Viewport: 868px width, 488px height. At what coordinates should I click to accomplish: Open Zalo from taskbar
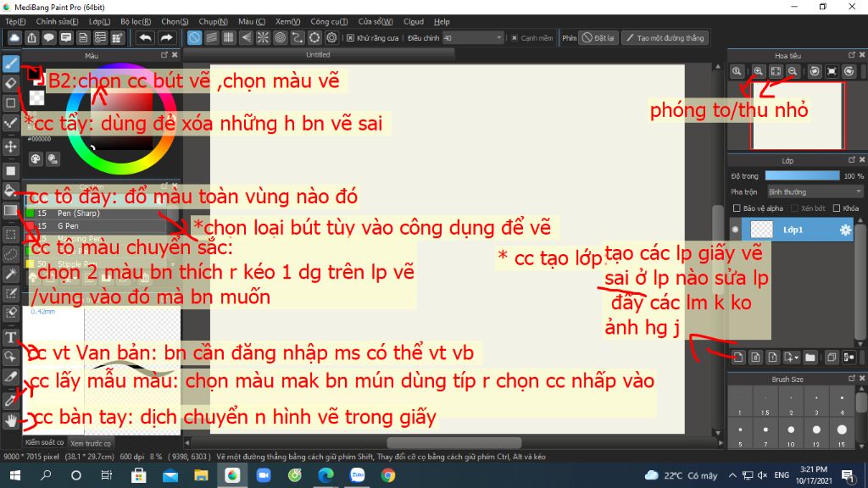click(x=357, y=475)
